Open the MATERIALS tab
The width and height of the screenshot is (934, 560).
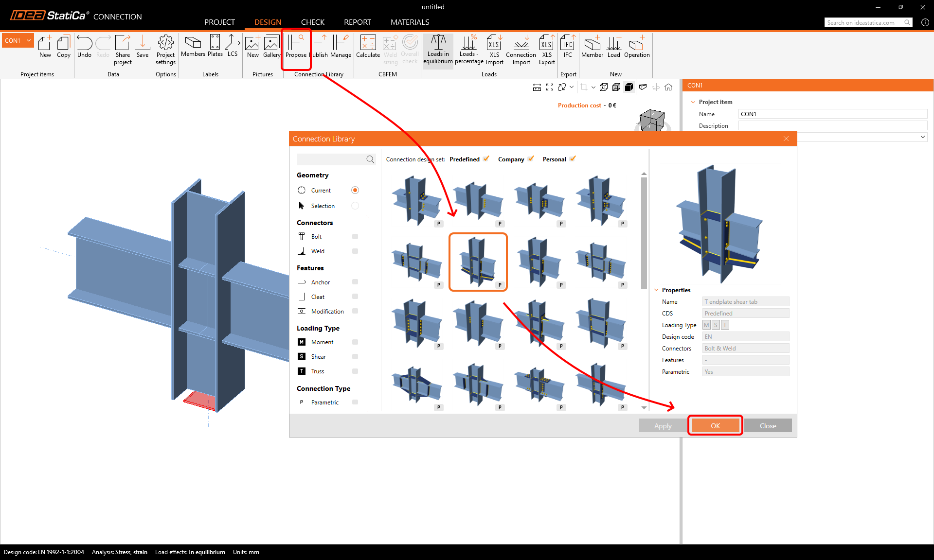410,22
